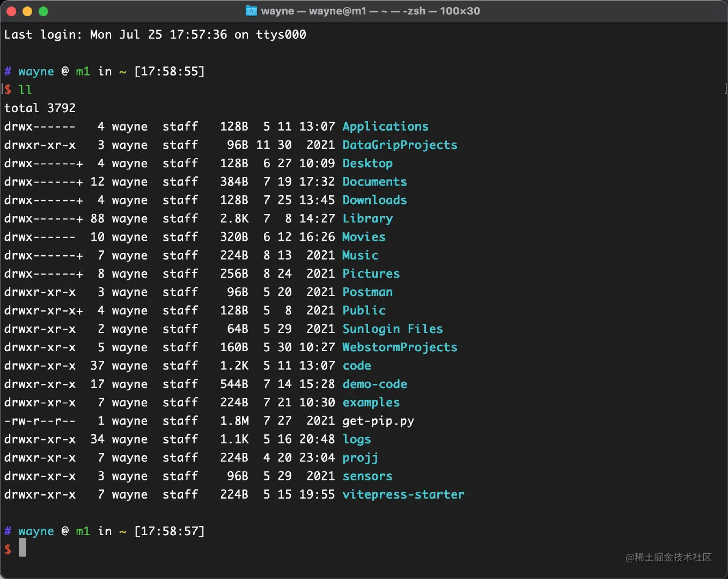Click the link count '88' of Library
The width and height of the screenshot is (728, 579).
pyautogui.click(x=98, y=219)
